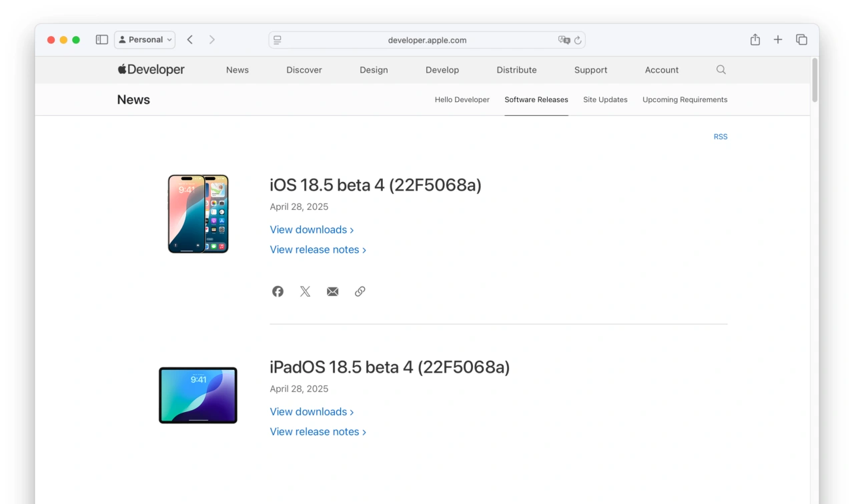The width and height of the screenshot is (854, 504).
Task: Open the Apple Developer site search
Action: coord(721,70)
